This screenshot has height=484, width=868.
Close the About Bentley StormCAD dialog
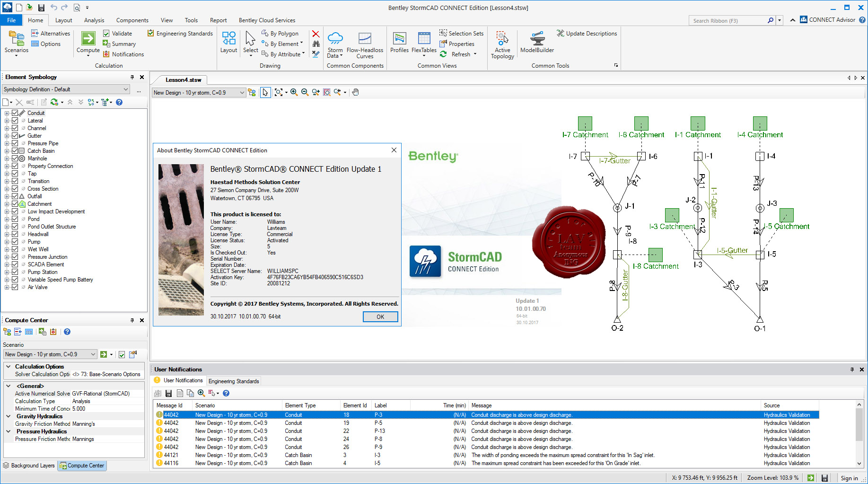394,150
